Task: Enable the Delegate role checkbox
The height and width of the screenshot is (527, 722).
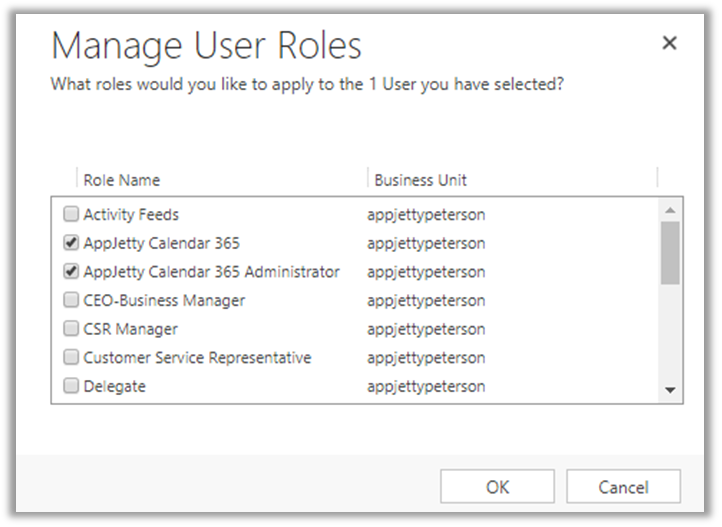Action: [x=71, y=387]
